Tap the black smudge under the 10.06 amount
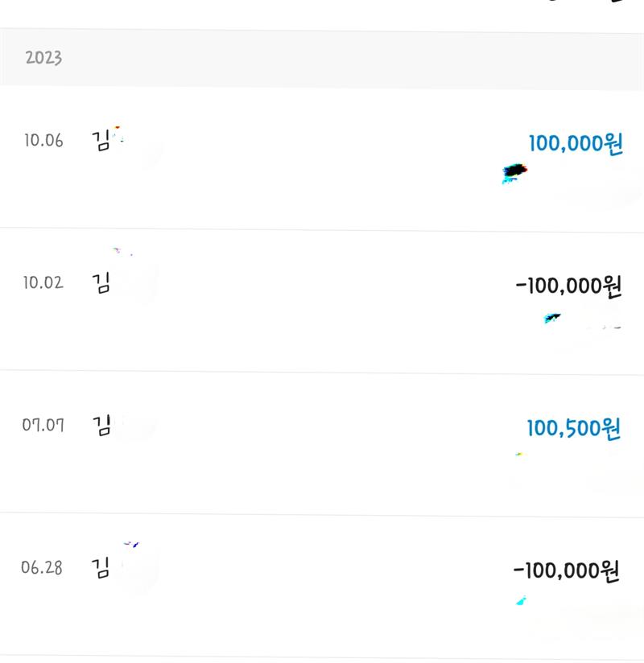Viewport: 644px width, 663px height. [x=514, y=171]
